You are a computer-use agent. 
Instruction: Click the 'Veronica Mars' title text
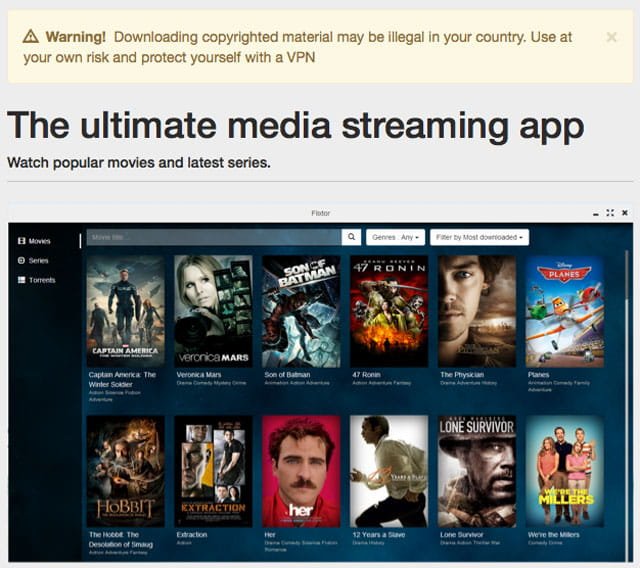pyautogui.click(x=199, y=375)
